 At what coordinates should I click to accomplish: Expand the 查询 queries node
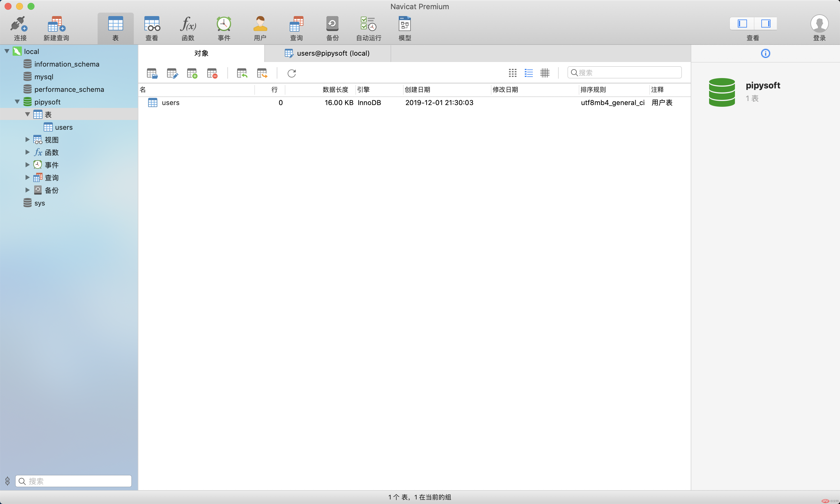tap(28, 177)
